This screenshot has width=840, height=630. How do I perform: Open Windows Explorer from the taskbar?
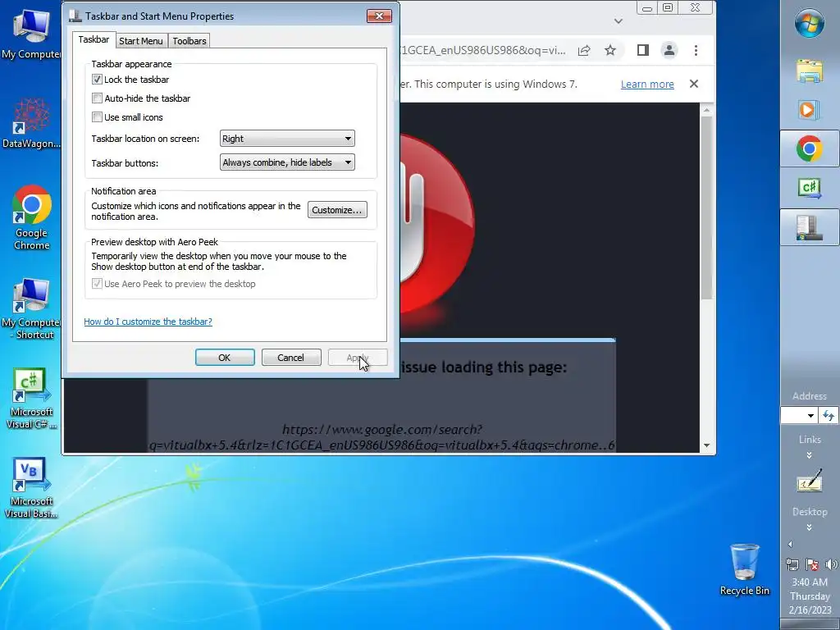coord(810,71)
